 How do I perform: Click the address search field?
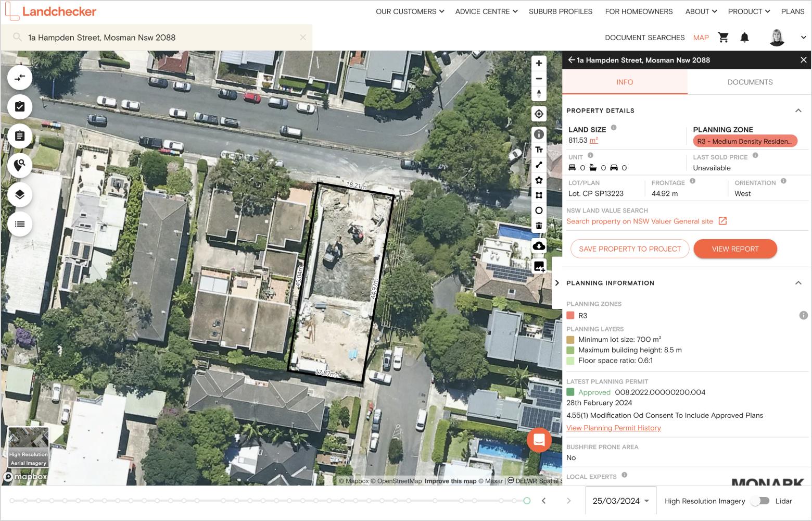(156, 38)
